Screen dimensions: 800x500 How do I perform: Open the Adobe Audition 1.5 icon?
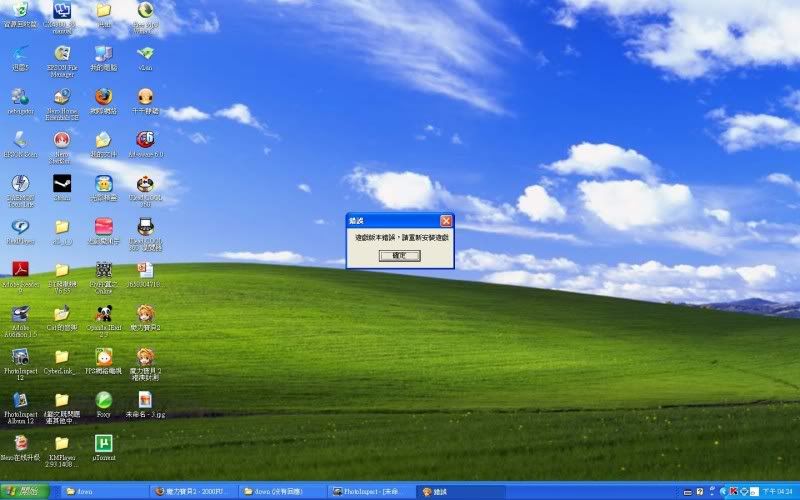coord(20,321)
